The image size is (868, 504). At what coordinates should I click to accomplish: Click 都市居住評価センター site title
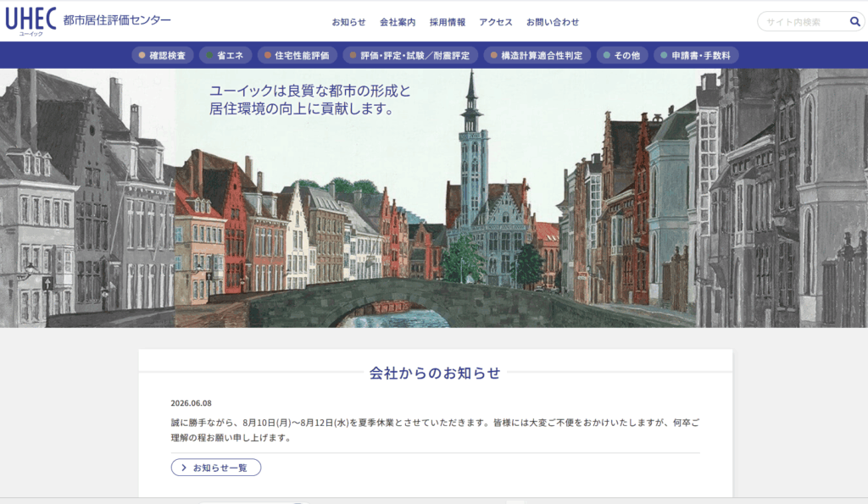pos(117,20)
